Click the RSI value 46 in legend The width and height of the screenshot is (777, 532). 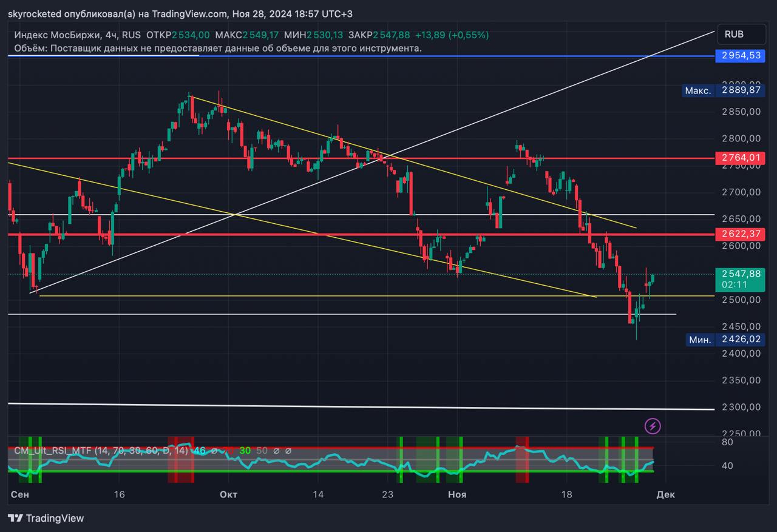[x=200, y=451]
